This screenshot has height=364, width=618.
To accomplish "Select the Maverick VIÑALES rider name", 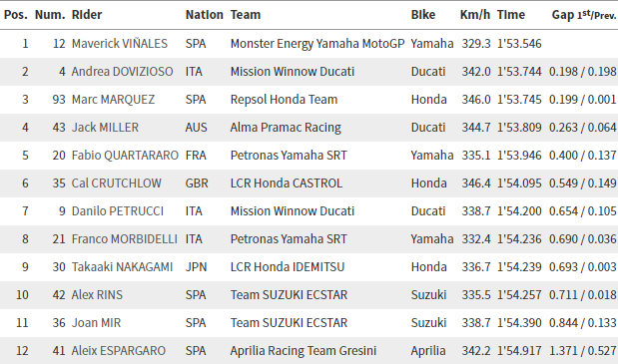I will tap(120, 43).
